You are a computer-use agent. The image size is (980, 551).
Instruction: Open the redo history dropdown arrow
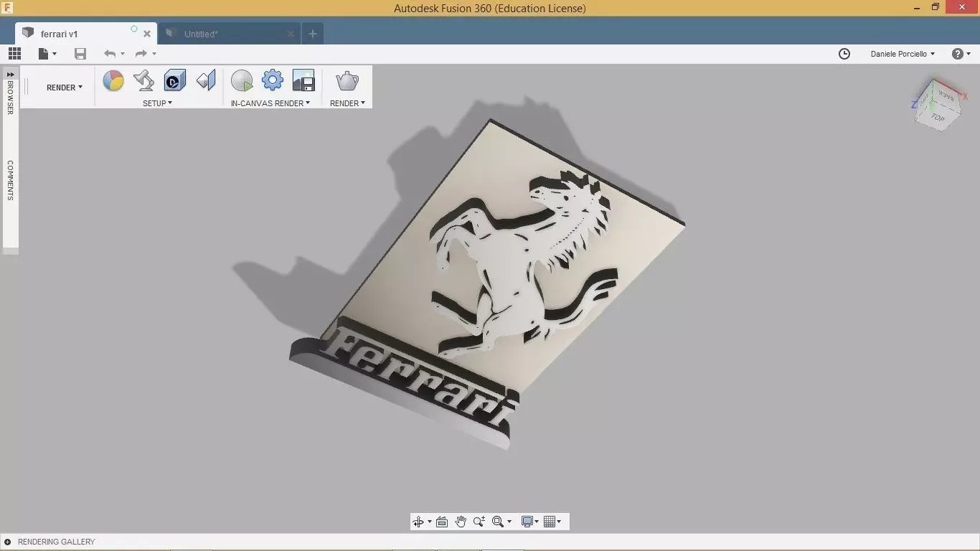(x=154, y=54)
